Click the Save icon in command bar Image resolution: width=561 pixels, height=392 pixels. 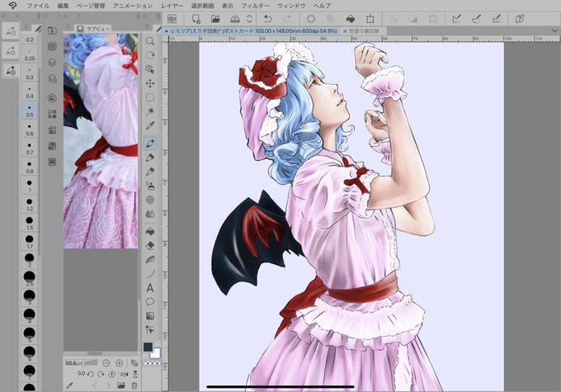coord(235,19)
